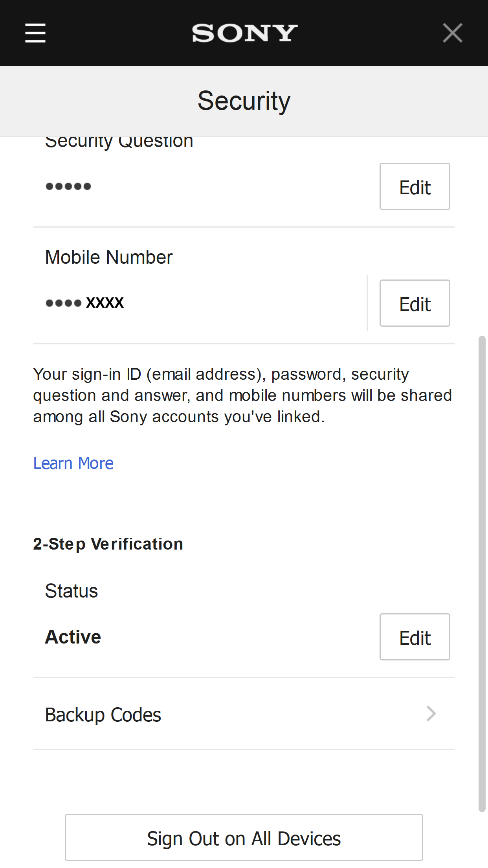Click the Mobile Number label
488x868 pixels.
pos(109,257)
